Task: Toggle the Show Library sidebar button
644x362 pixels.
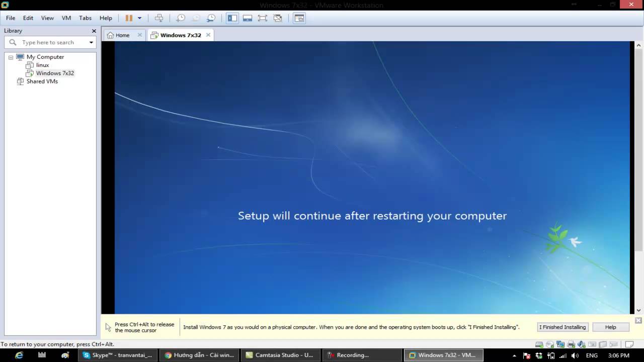Action: tap(232, 18)
